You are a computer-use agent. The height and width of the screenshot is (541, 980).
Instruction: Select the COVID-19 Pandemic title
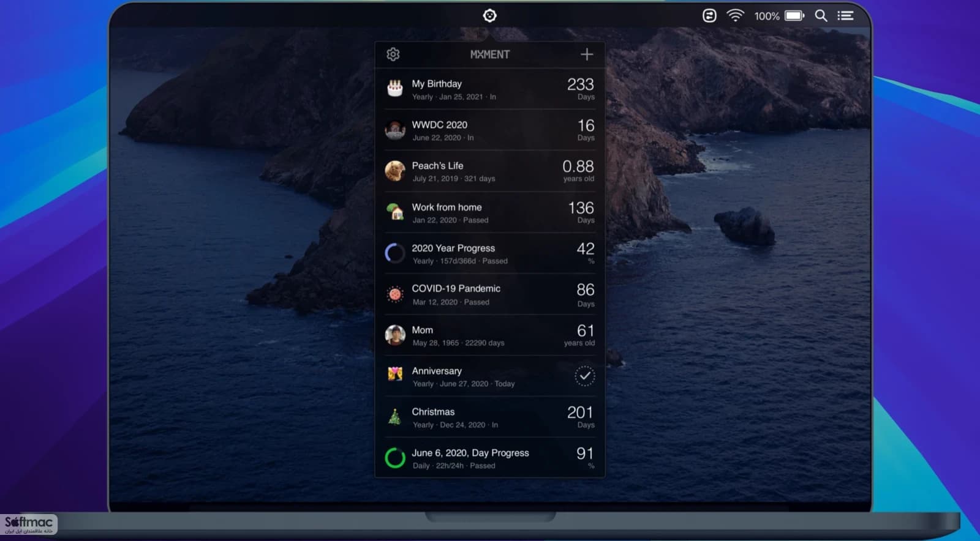456,289
